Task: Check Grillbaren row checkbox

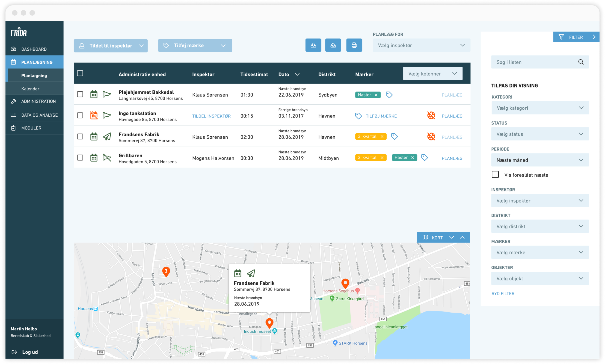Action: (x=80, y=158)
